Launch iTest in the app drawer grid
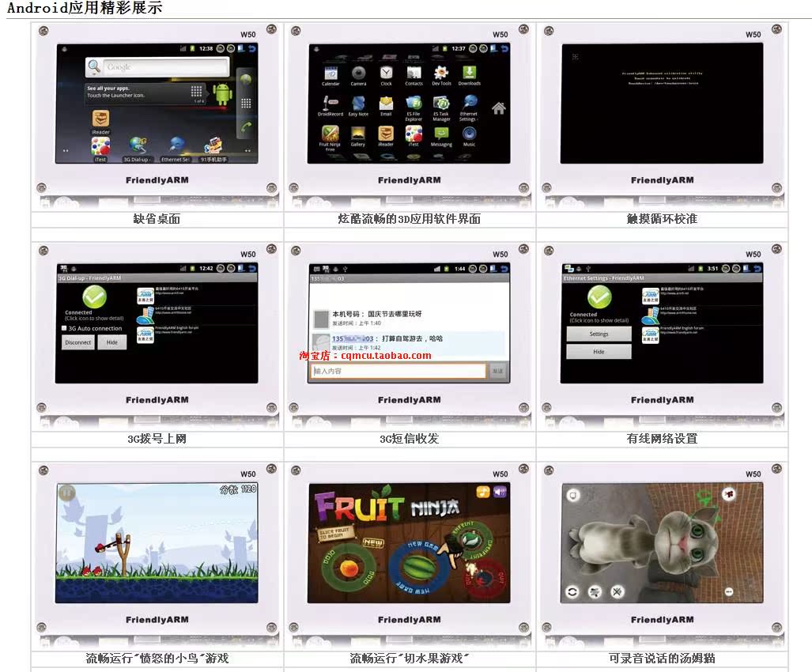Image resolution: width=812 pixels, height=672 pixels. [414, 136]
